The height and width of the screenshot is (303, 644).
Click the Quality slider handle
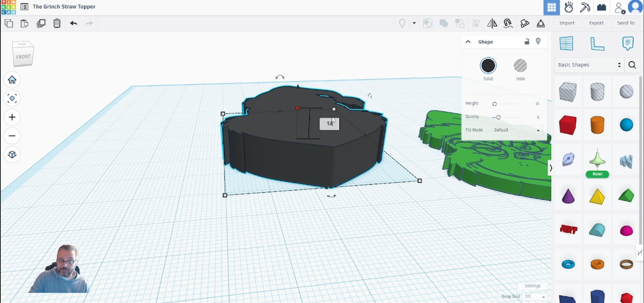[498, 117]
